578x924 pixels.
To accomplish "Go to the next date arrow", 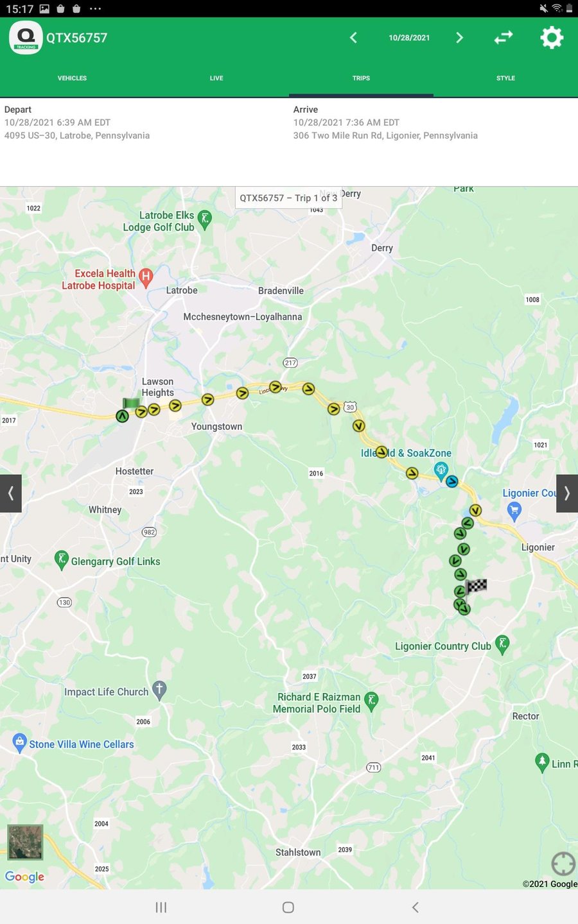I will pyautogui.click(x=459, y=38).
